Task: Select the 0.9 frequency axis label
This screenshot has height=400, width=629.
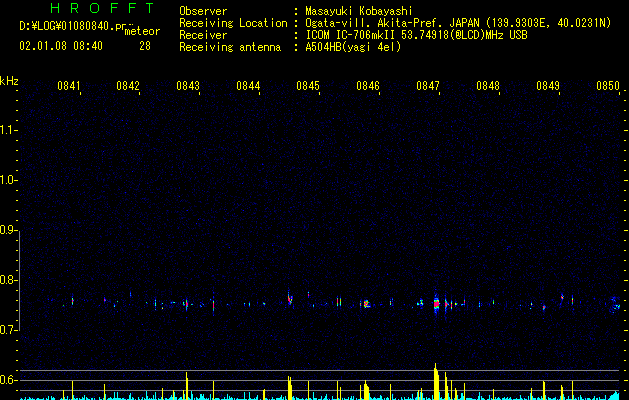Action: pyautogui.click(x=8, y=230)
